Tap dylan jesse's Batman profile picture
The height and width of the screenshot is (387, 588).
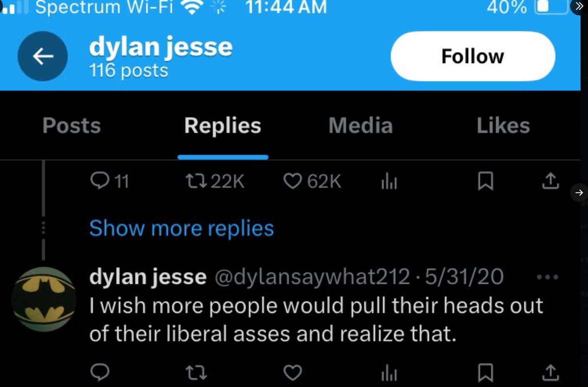[44, 299]
